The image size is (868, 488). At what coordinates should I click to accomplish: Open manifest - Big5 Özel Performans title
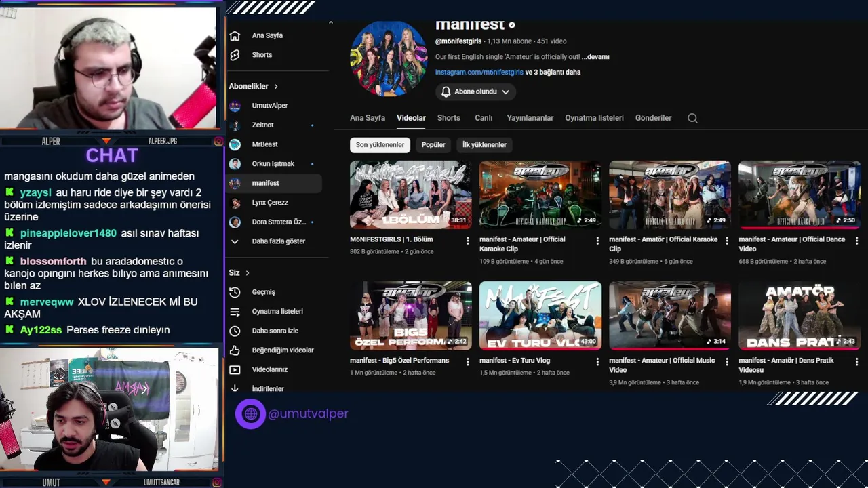click(x=399, y=361)
